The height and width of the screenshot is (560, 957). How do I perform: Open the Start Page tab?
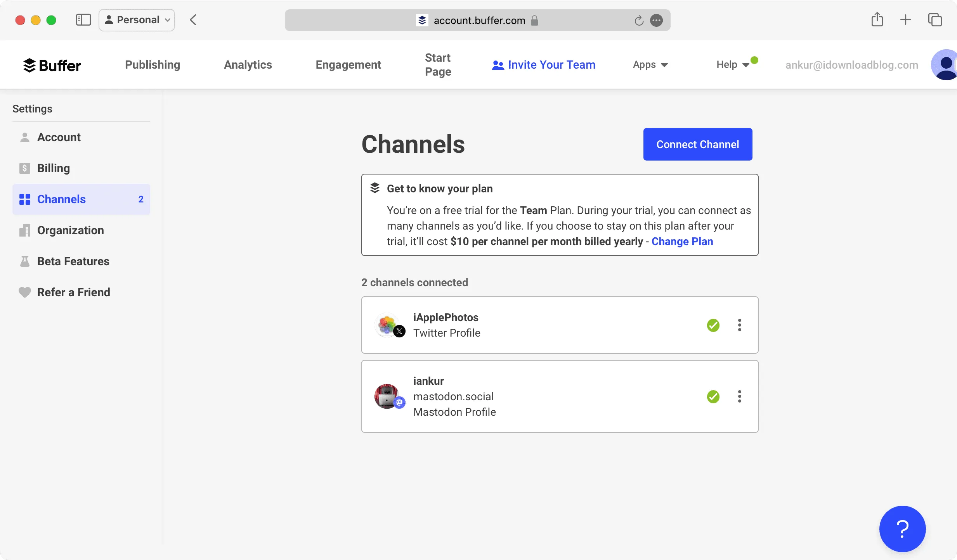click(438, 65)
